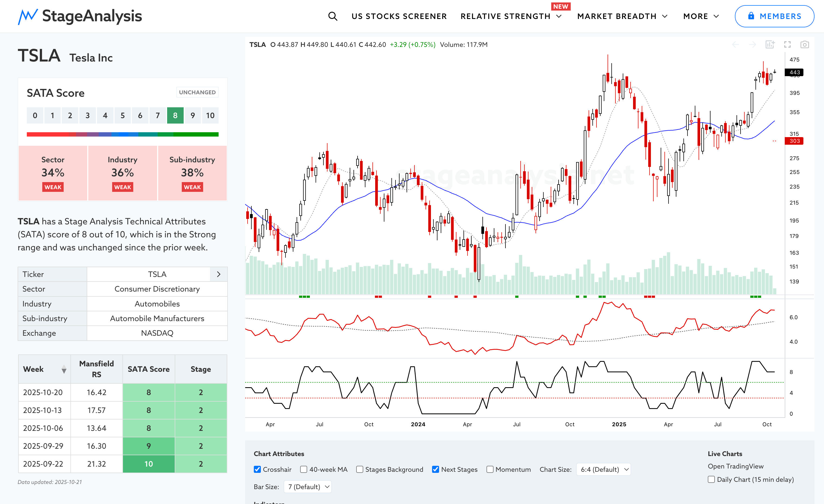Screen dimensions: 824x504
Task: Click the chart forward arrow icon
Action: pyautogui.click(x=752, y=44)
